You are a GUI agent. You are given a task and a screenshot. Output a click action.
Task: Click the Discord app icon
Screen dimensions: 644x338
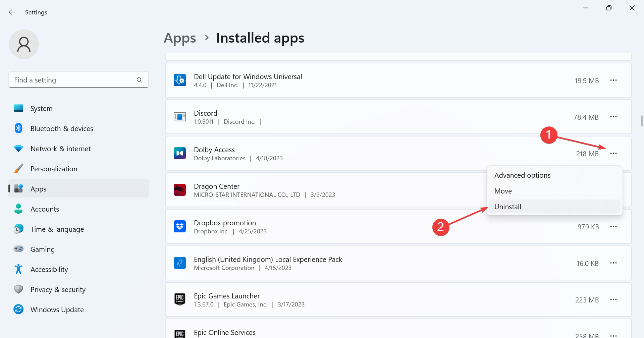point(180,117)
